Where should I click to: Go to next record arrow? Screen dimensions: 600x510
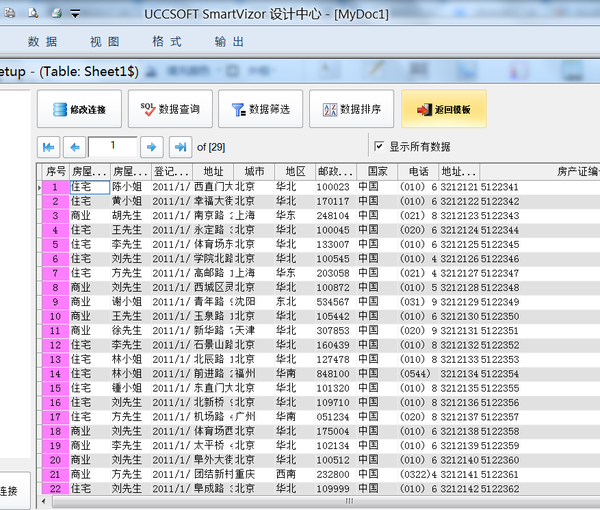152,147
